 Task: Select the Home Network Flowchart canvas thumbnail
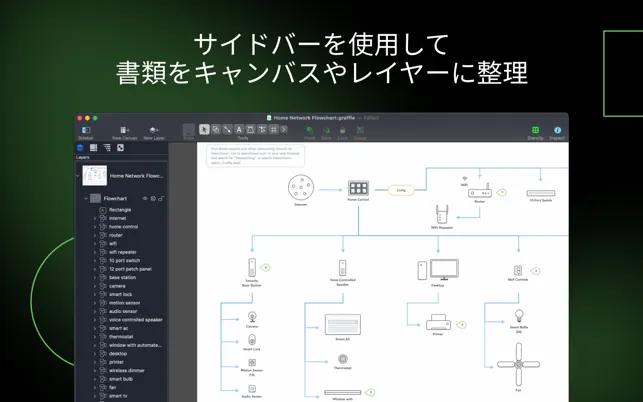(95, 176)
